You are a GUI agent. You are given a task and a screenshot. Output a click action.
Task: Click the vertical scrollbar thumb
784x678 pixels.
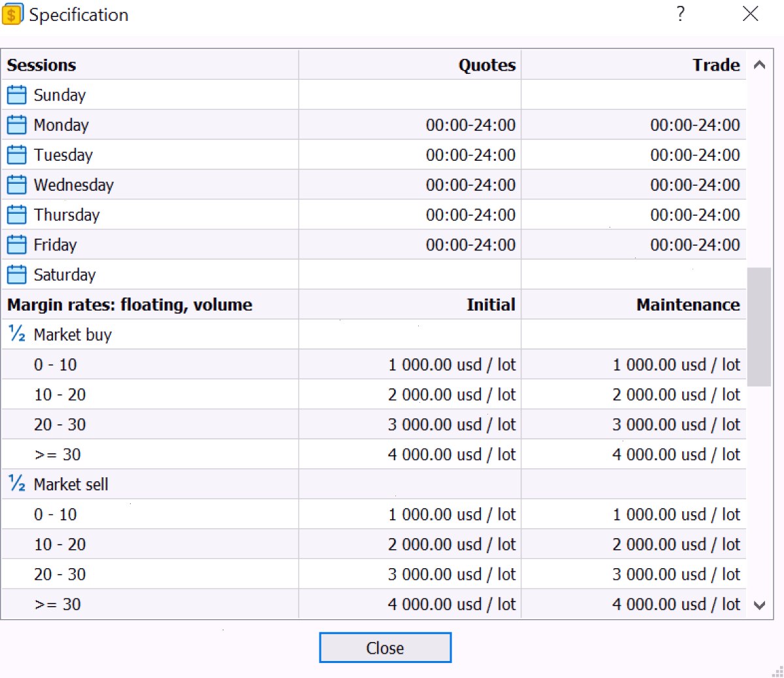pyautogui.click(x=759, y=327)
